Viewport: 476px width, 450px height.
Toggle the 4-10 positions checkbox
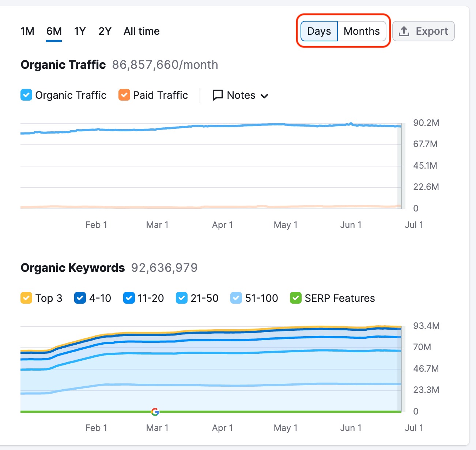coord(80,298)
